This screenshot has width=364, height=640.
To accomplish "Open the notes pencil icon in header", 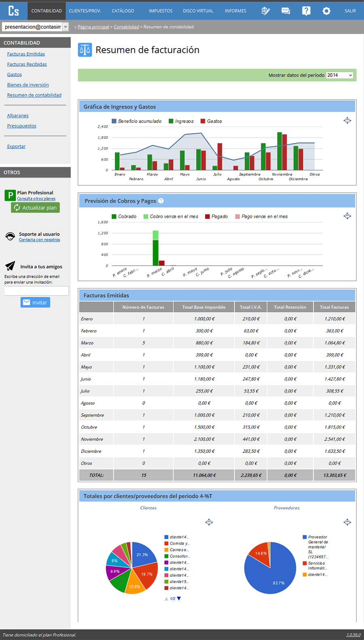I will click(x=266, y=11).
